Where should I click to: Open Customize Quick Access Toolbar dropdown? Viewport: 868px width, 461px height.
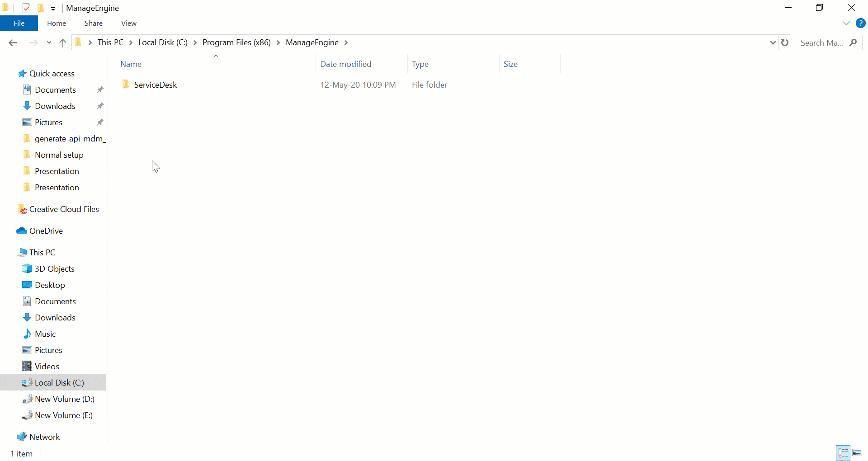pos(53,9)
